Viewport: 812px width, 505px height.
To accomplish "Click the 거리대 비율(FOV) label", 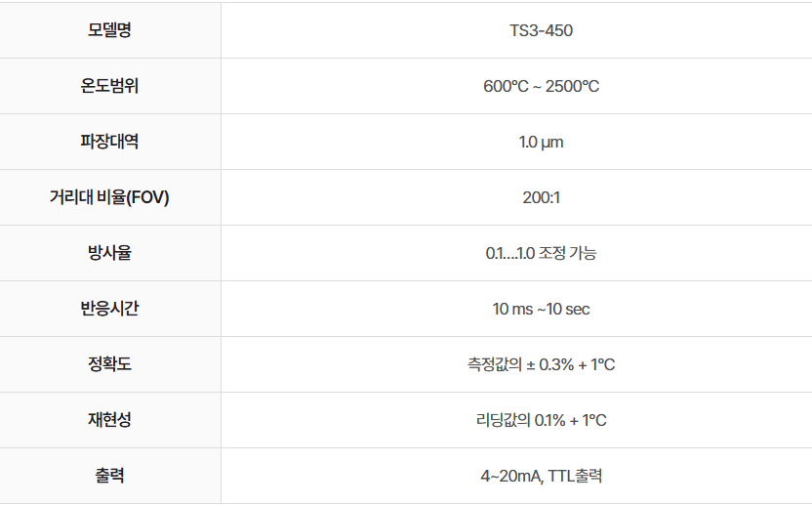I will [x=109, y=197].
